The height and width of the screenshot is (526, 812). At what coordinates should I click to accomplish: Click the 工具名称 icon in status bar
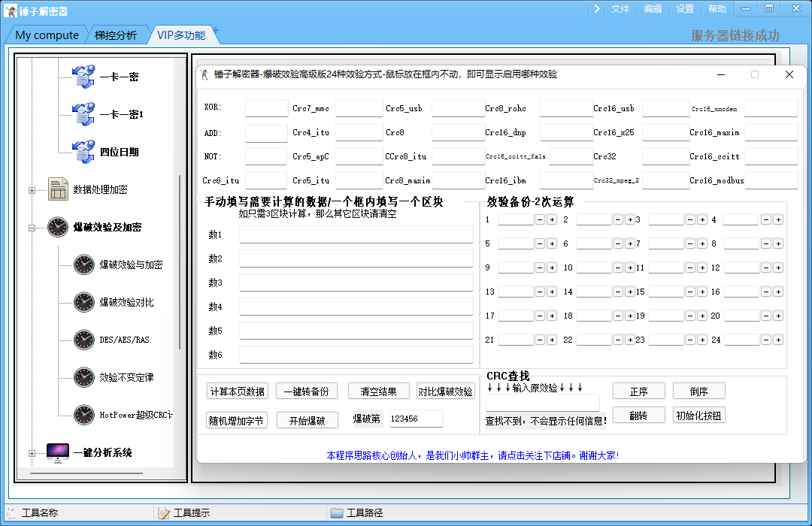(11, 513)
